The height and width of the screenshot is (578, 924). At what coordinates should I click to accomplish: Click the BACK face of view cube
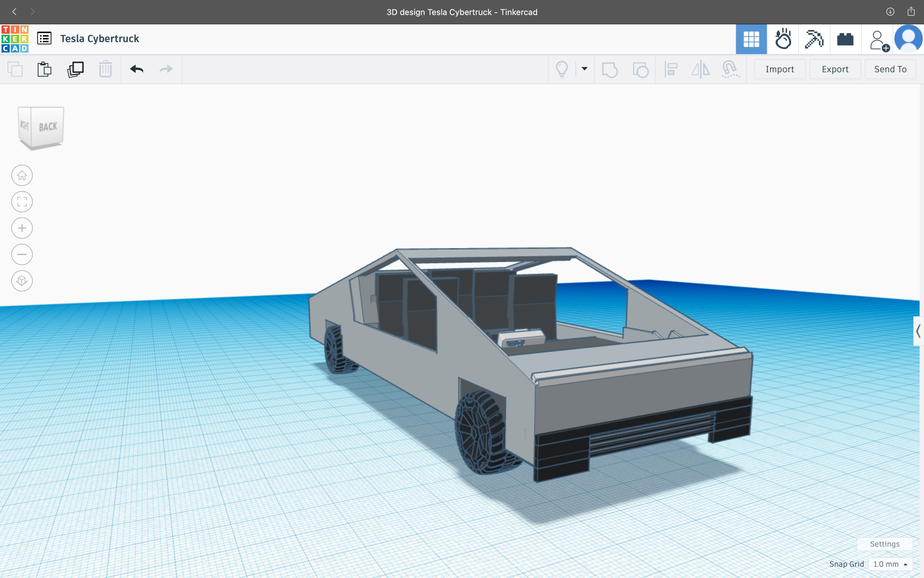pos(47,127)
